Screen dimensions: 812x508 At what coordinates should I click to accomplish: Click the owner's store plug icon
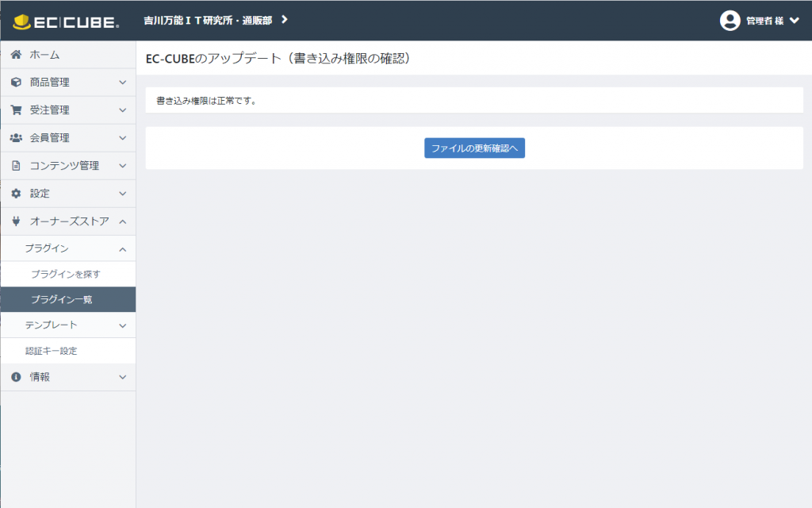coord(16,221)
